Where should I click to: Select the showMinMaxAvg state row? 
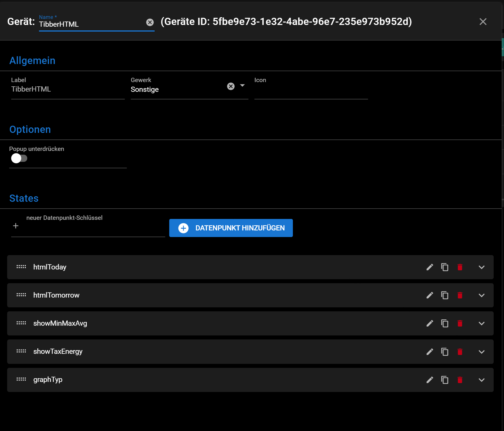click(60, 323)
